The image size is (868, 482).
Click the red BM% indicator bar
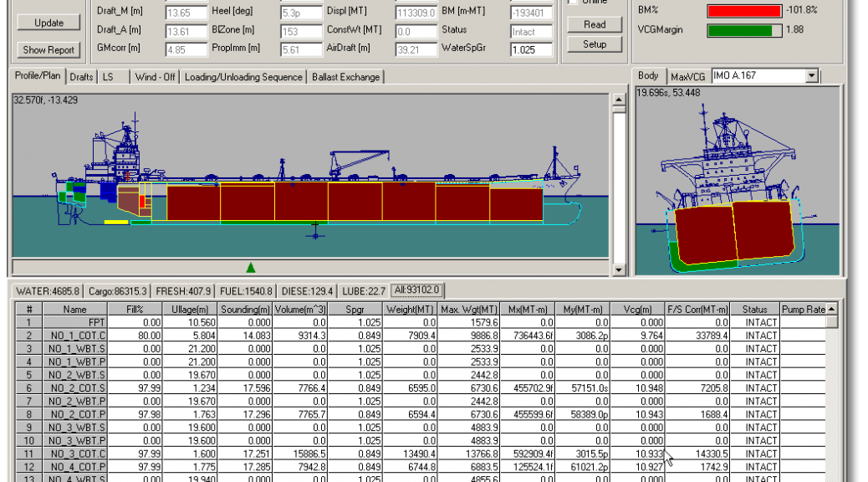(x=744, y=11)
